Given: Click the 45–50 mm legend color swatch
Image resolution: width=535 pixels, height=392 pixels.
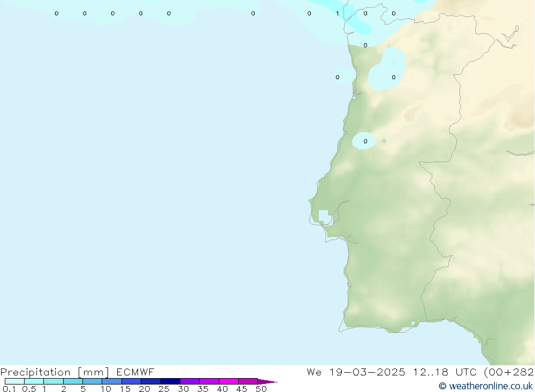Looking at the screenshot, I should click(x=248, y=381).
